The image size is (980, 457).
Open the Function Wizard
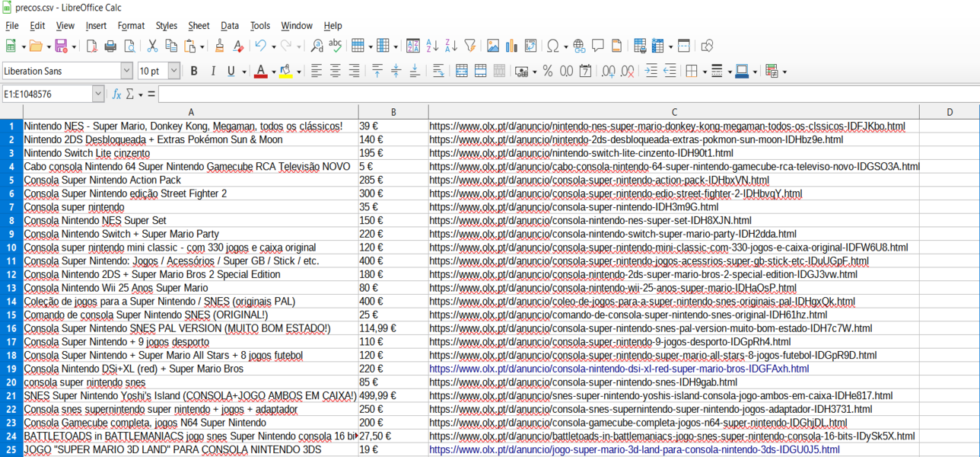coord(116,94)
